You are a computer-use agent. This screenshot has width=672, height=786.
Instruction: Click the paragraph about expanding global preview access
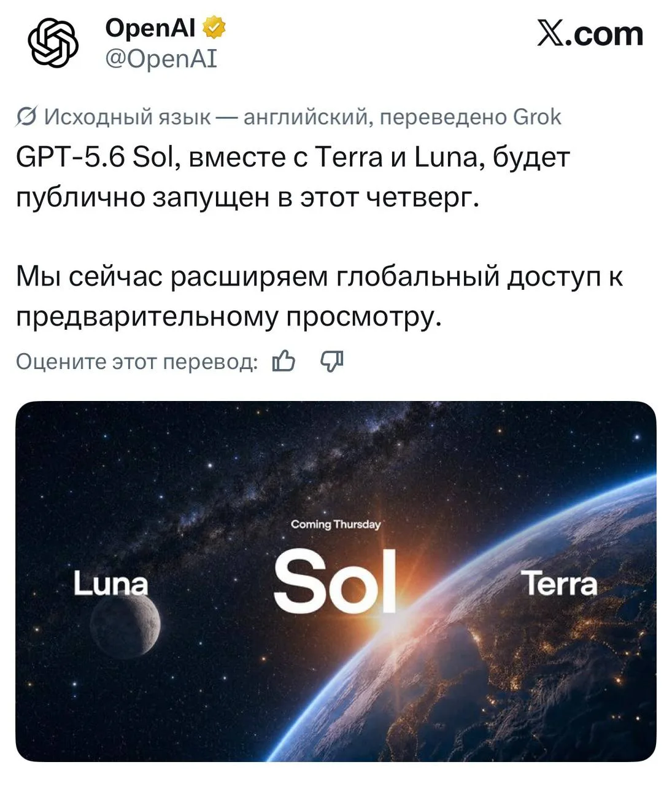click(x=319, y=296)
